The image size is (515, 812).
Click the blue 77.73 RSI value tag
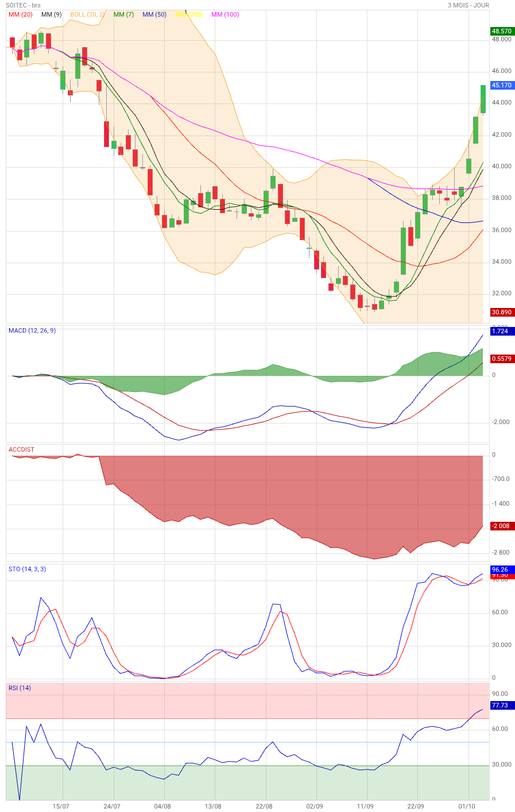502,705
